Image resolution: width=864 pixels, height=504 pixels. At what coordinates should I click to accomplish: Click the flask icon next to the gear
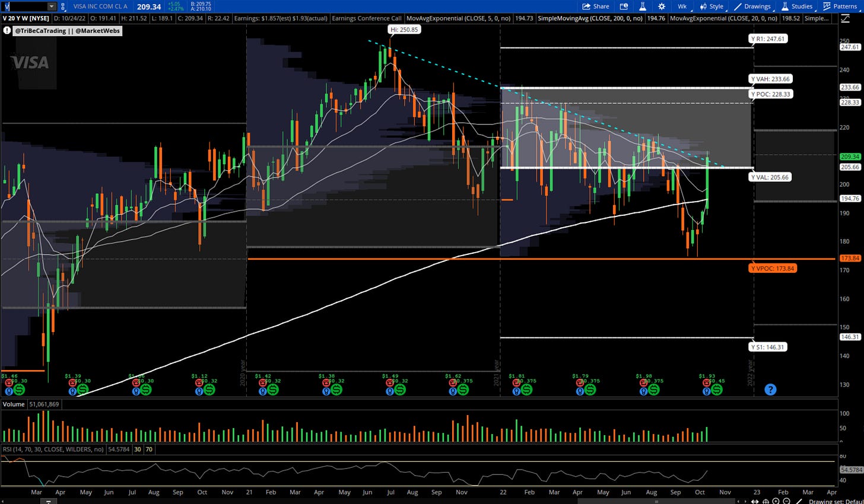643,7
